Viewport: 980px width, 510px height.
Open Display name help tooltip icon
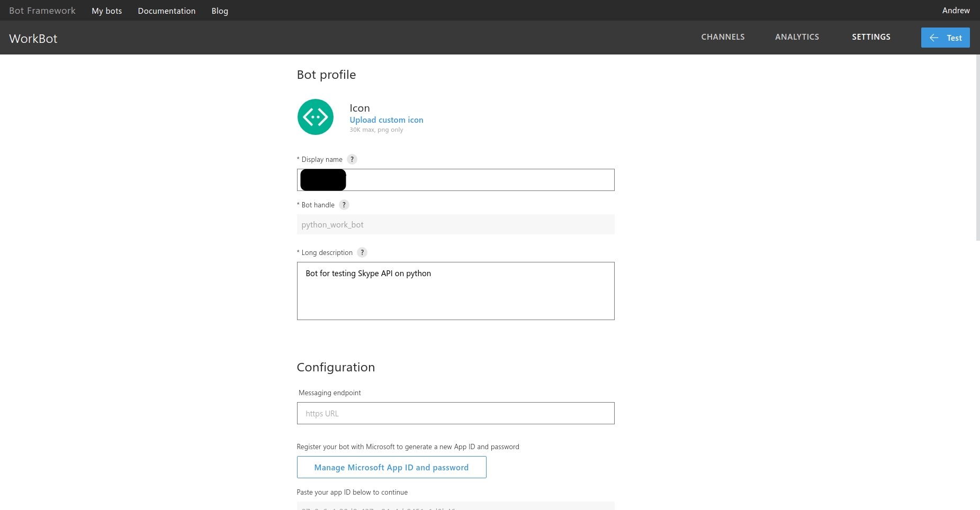click(352, 159)
